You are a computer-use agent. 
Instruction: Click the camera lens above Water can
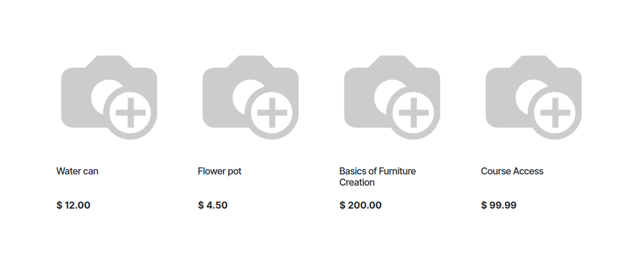[x=101, y=95]
